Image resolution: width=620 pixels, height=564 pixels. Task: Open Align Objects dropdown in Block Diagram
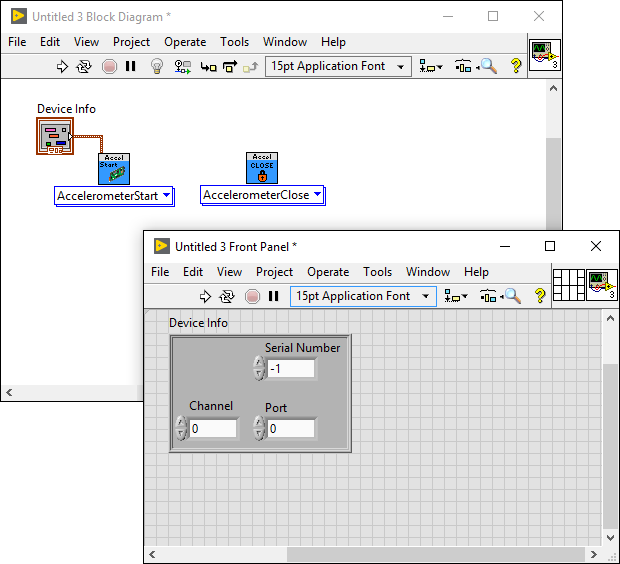[x=431, y=66]
